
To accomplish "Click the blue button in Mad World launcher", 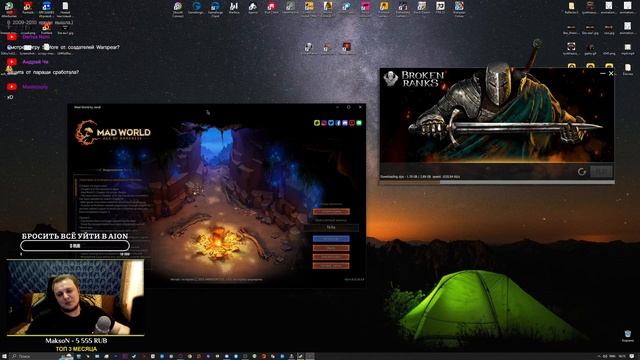I will pos(331,238).
